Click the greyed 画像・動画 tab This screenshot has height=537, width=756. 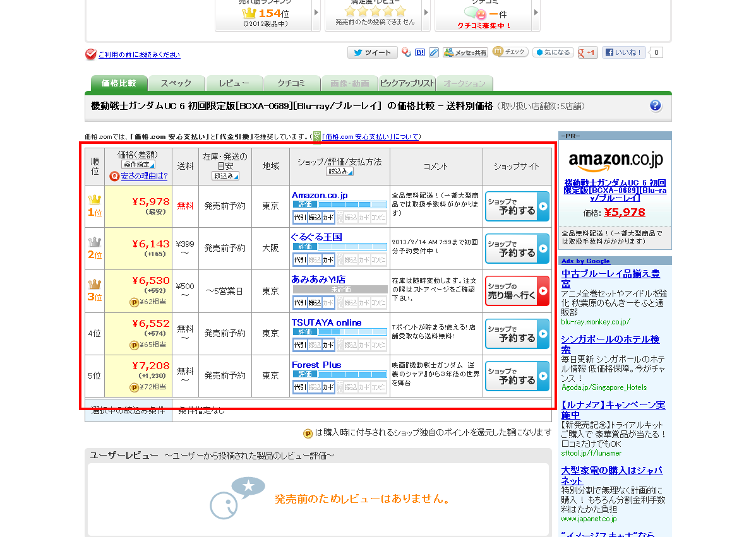(x=349, y=83)
